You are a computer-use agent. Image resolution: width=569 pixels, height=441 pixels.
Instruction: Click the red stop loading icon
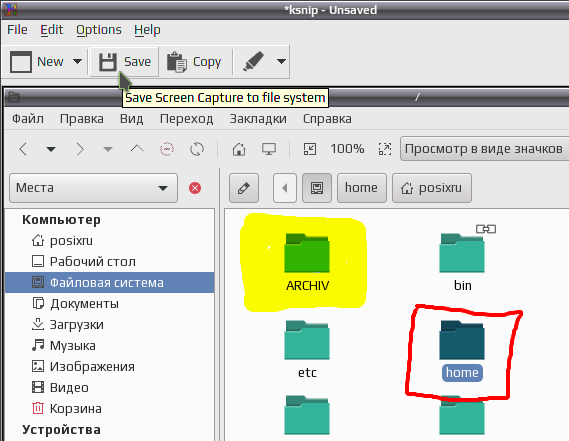(x=167, y=149)
